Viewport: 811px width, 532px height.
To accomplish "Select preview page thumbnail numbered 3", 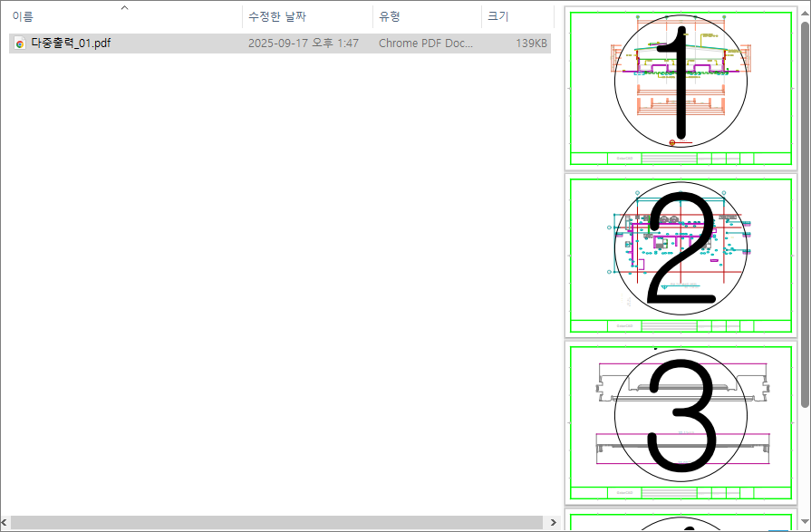I will click(681, 423).
